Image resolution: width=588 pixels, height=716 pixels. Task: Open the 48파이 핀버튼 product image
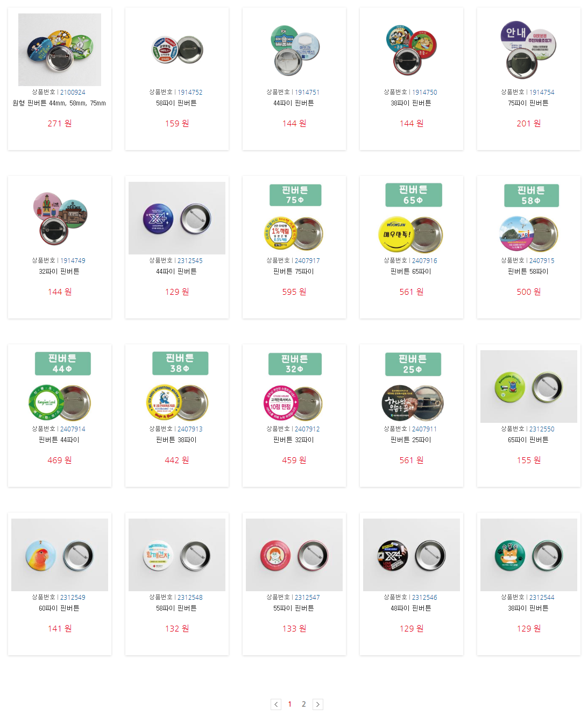(412, 555)
